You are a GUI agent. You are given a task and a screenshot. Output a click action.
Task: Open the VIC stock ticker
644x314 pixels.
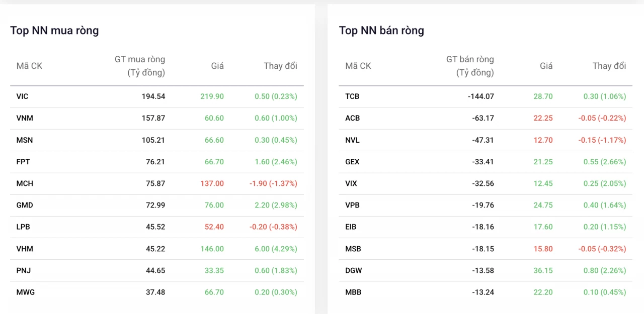click(x=22, y=96)
